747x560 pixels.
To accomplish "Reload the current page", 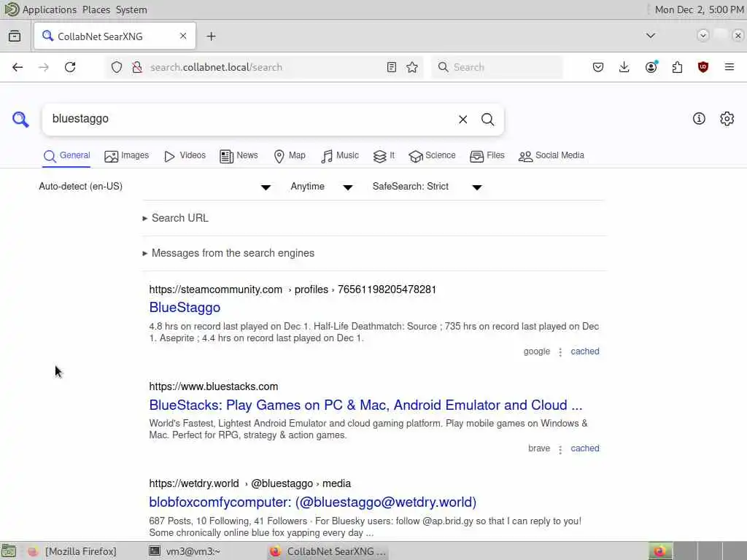I will click(x=70, y=67).
